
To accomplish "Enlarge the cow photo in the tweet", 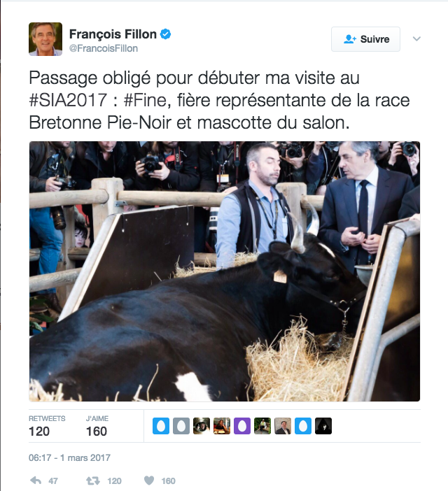I will click(x=225, y=271).
